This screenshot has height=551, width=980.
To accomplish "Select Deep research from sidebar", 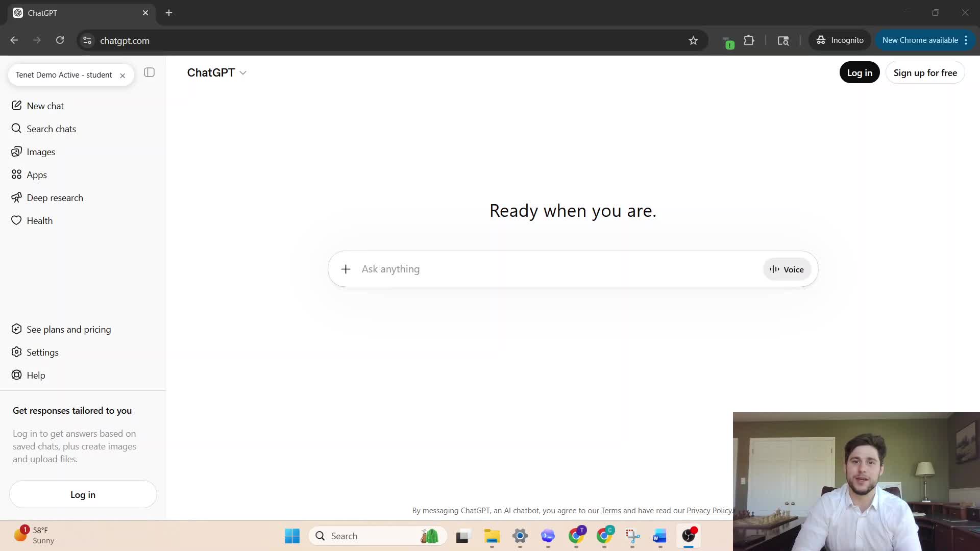I will click(x=55, y=198).
